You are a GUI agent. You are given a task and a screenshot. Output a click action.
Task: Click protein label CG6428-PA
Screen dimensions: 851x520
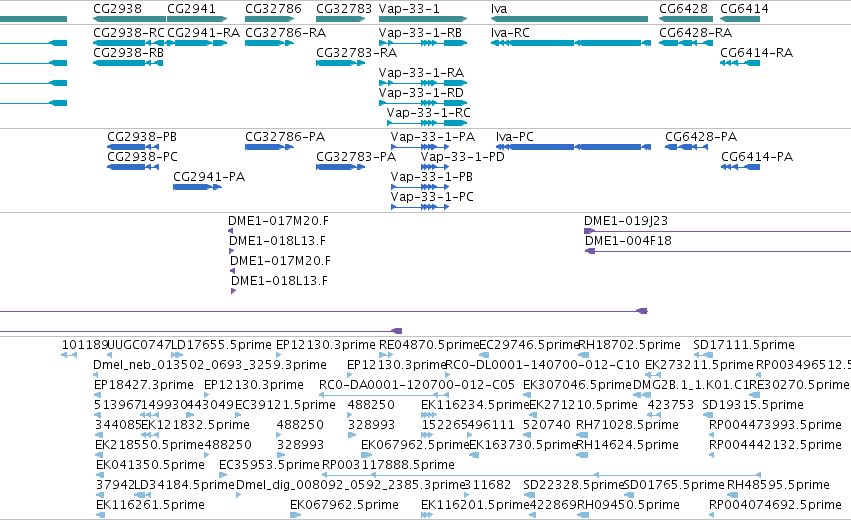point(701,137)
